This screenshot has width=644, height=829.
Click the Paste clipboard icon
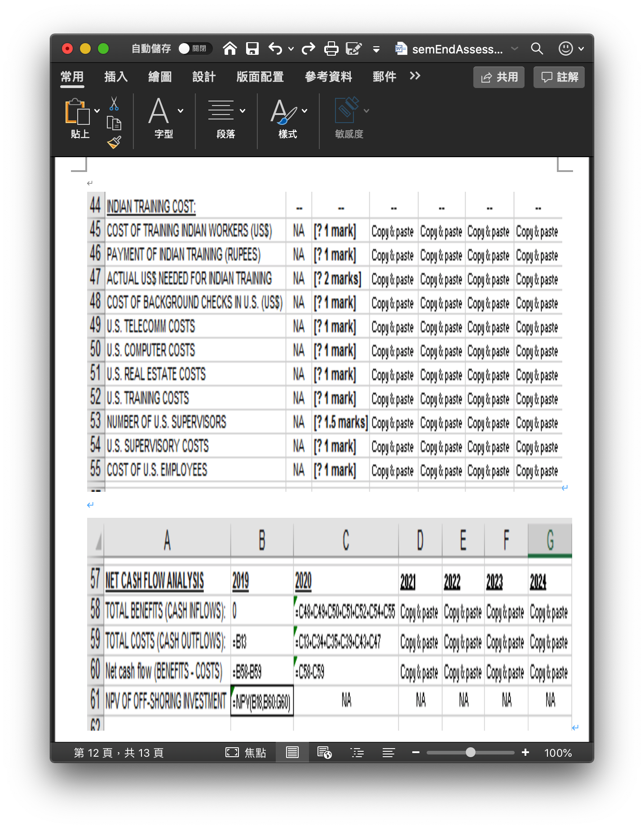click(x=77, y=111)
